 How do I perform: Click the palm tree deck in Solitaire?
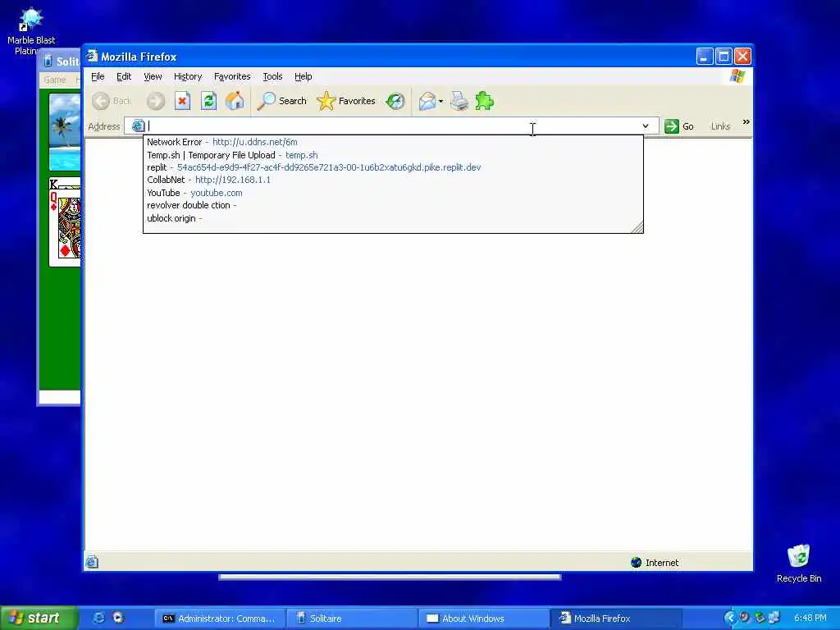point(65,132)
